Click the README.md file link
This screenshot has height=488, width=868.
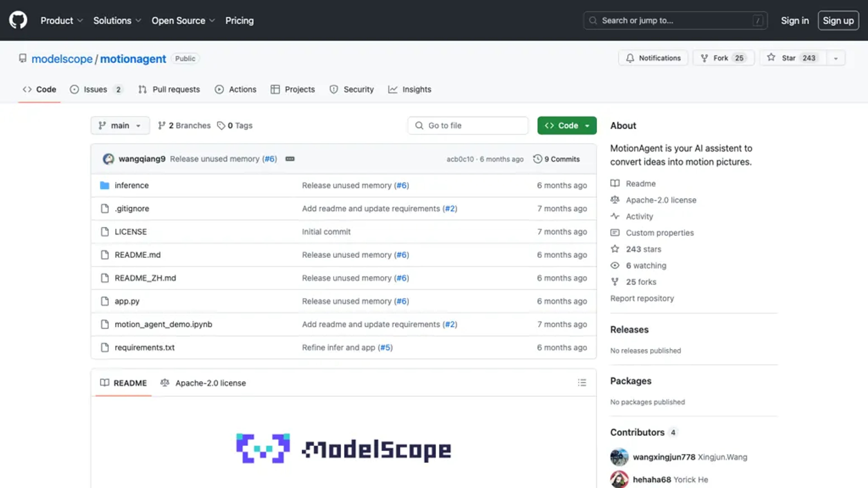coord(137,254)
